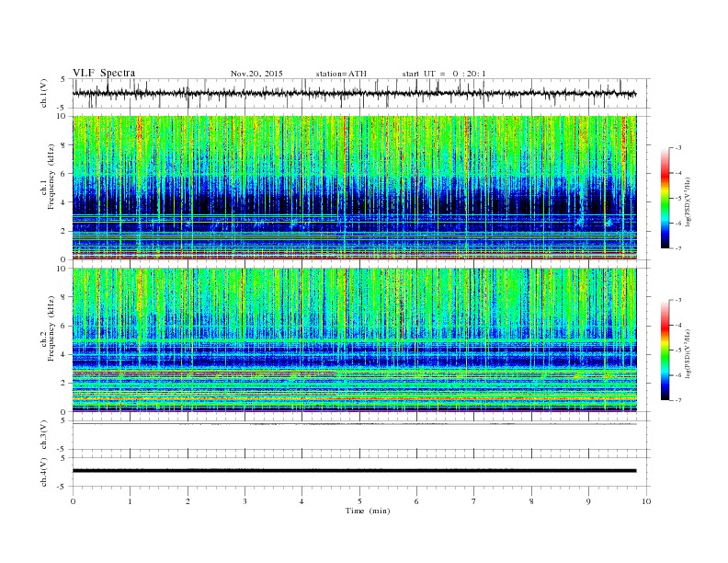The image size is (728, 563).
Task: Click the '0' tick on the time axis
Action: click(x=73, y=501)
